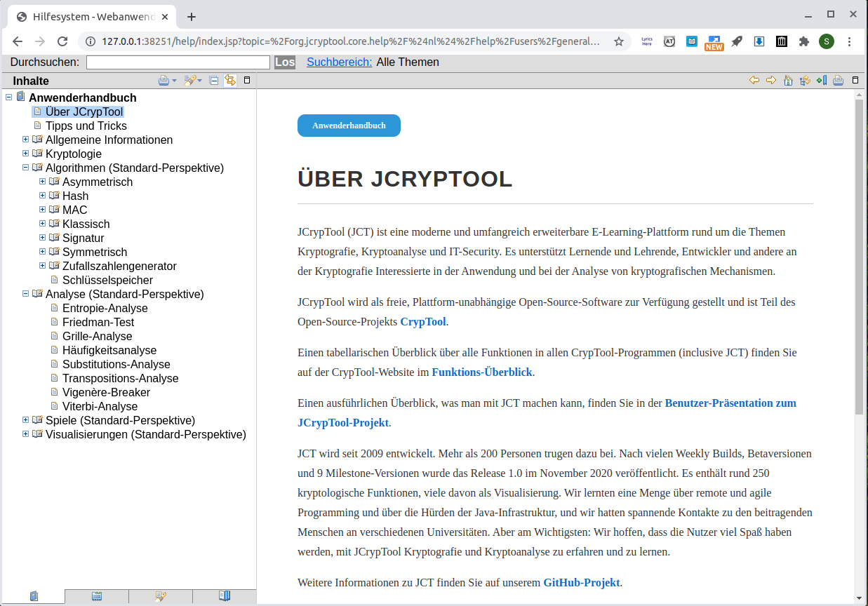Open the print topics dropdown arrow
This screenshot has height=606, width=868.
[174, 81]
